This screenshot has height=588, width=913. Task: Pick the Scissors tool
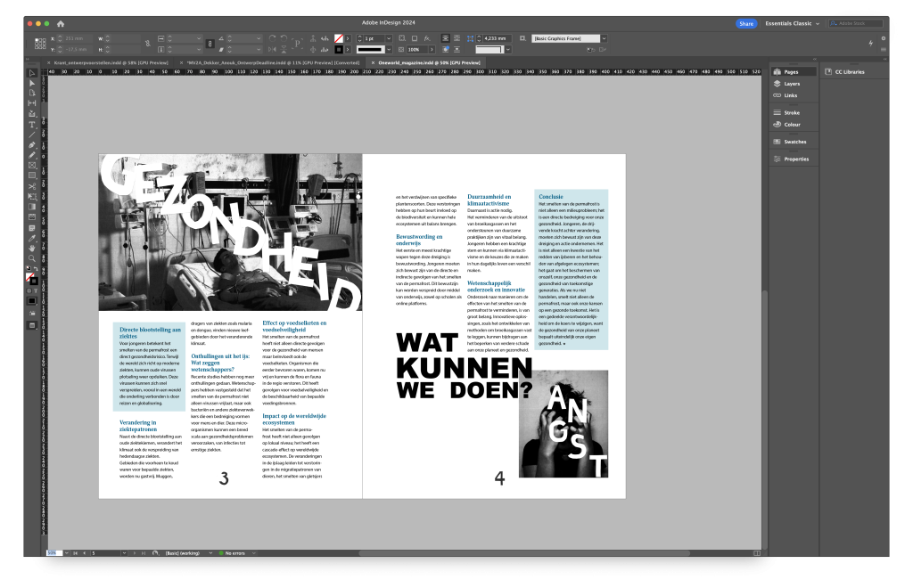tap(32, 186)
